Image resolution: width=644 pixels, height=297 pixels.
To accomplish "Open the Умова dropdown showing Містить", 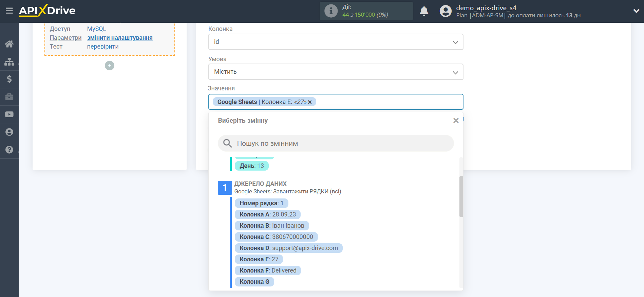I will [336, 72].
